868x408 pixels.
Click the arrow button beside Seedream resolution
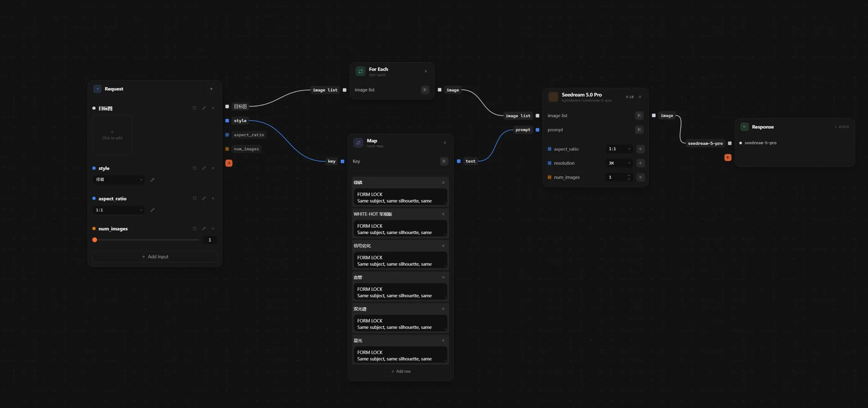click(x=640, y=163)
